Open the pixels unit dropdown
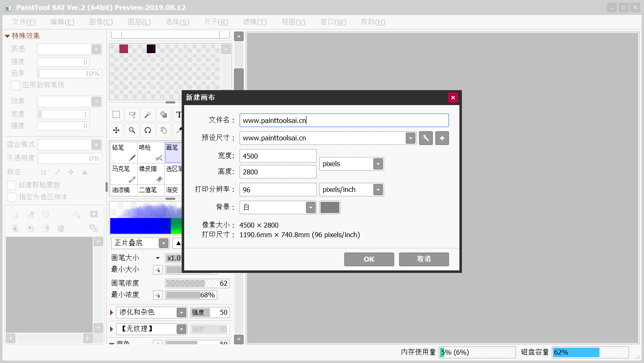Viewport: 644px width, 363px height. [378, 164]
